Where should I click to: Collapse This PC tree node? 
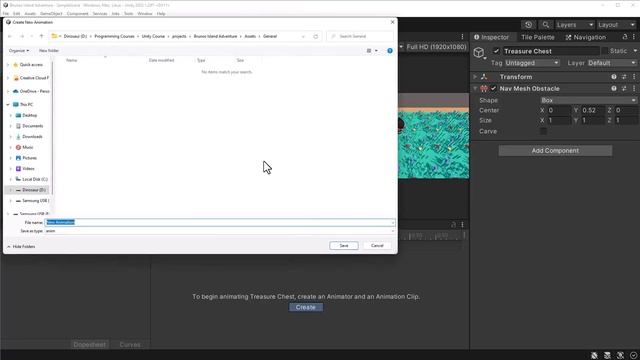8,105
